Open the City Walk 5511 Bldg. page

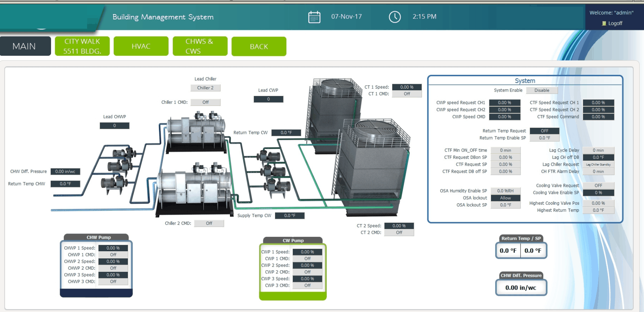82,46
